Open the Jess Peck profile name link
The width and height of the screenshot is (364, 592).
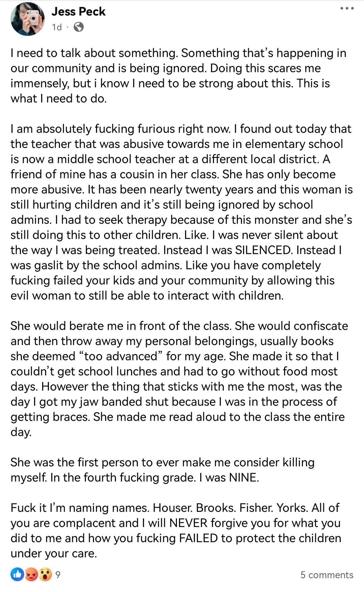click(x=79, y=11)
